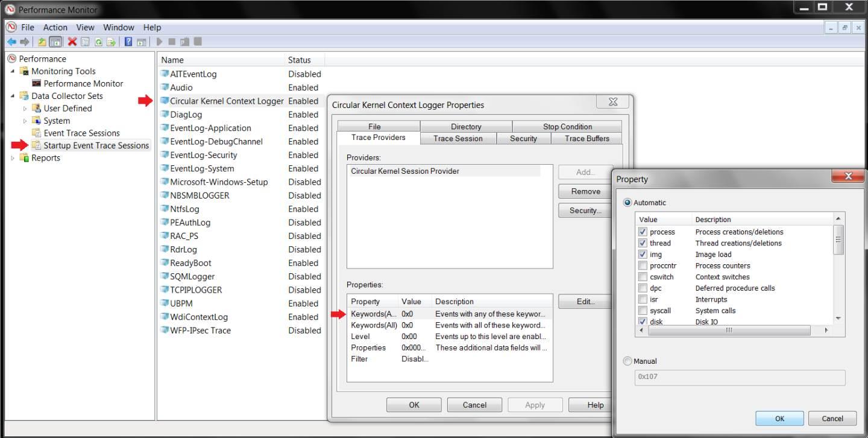Switch to the Trace Buffers tab
868x438 pixels.
[x=585, y=138]
